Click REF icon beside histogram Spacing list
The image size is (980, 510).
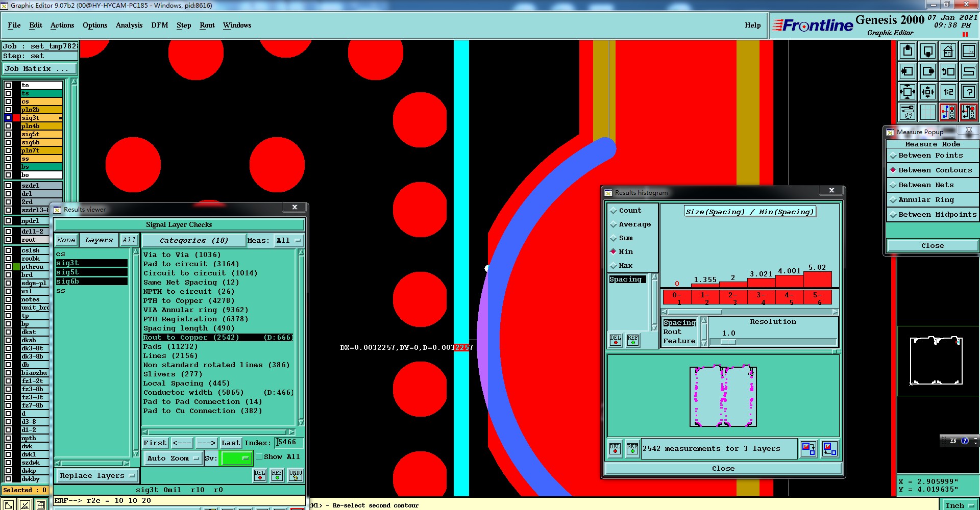633,340
